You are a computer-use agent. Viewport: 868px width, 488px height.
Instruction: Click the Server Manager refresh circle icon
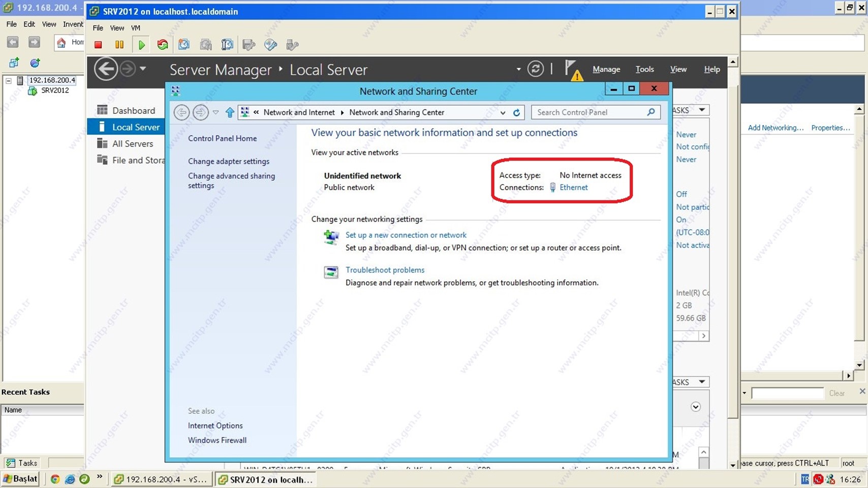(535, 69)
